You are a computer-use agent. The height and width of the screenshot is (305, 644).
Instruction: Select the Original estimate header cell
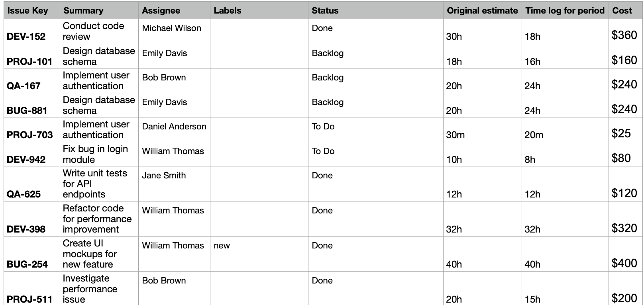(x=482, y=11)
